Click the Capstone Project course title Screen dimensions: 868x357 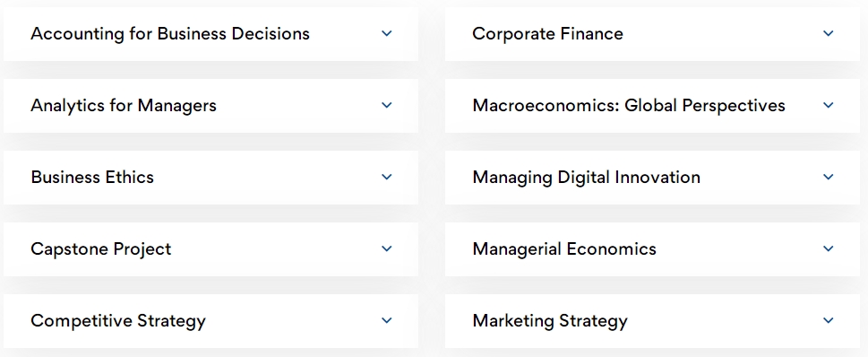100,248
